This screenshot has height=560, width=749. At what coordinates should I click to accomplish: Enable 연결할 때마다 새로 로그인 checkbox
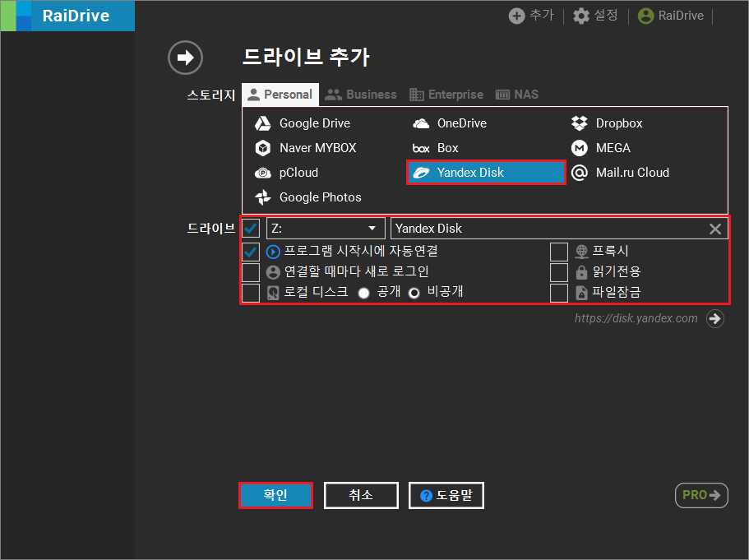251,272
